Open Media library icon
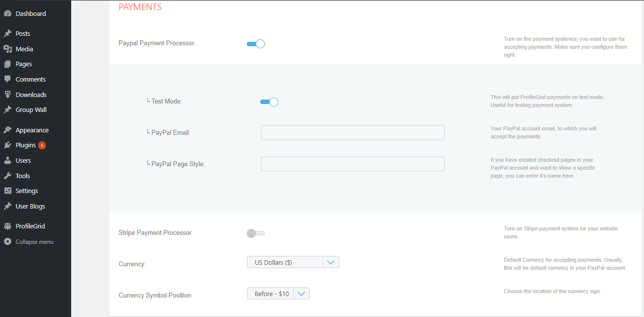This screenshot has height=317, width=644. (x=7, y=49)
